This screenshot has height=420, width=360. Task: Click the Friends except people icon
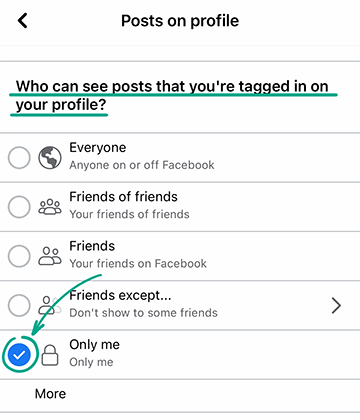point(50,305)
